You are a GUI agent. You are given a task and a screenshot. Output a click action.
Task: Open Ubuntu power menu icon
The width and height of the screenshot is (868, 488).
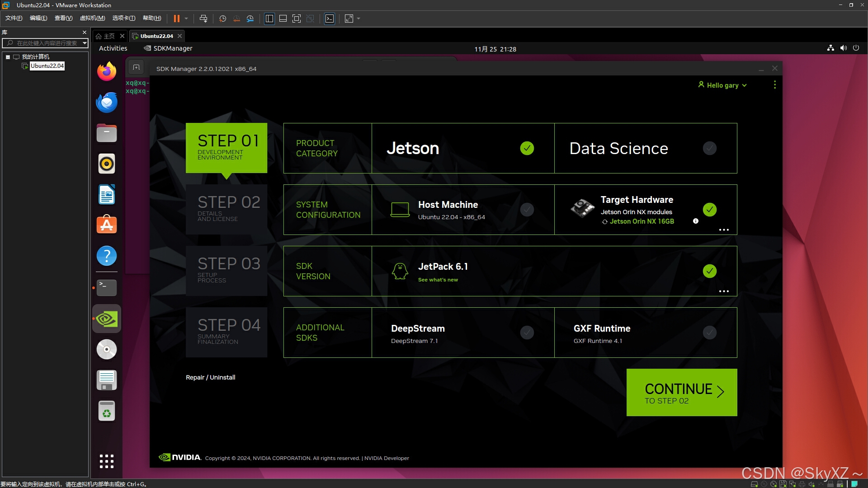pyautogui.click(x=856, y=48)
